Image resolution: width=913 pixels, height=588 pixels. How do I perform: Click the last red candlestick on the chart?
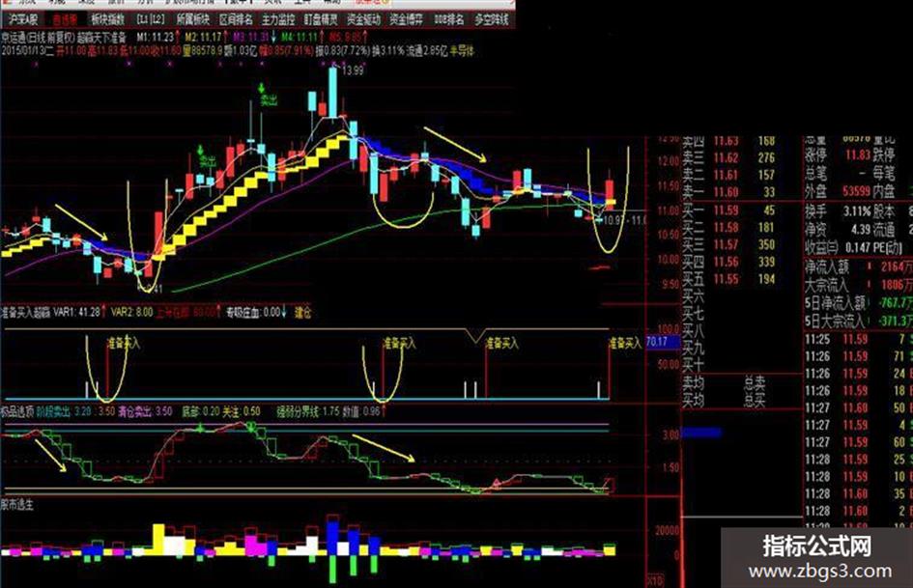(x=610, y=195)
